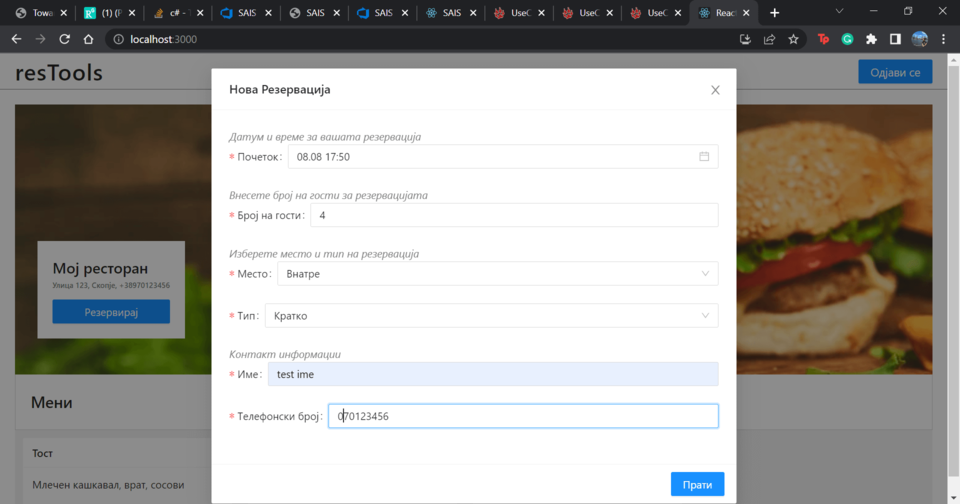Click the browser home icon
This screenshot has width=960, height=504.
pos(89,39)
